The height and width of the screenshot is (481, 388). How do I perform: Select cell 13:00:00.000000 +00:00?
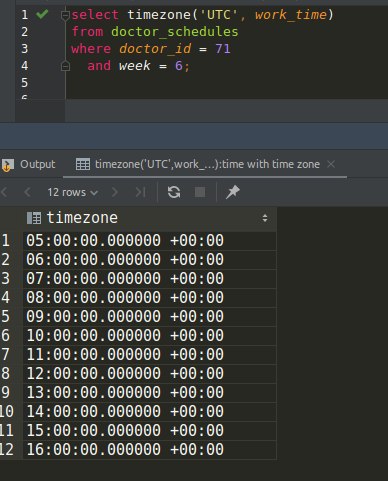150,393
